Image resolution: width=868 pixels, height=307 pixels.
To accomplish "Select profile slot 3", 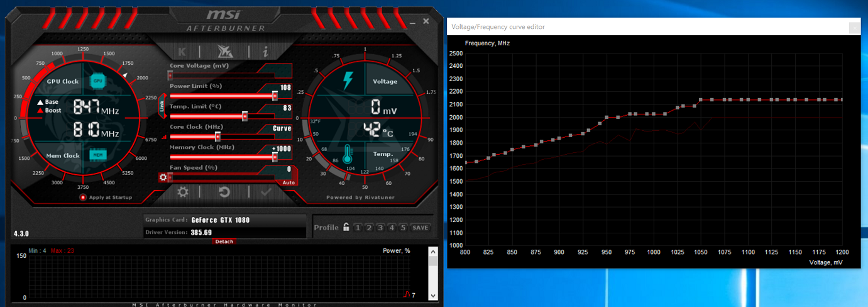I will coord(380,228).
